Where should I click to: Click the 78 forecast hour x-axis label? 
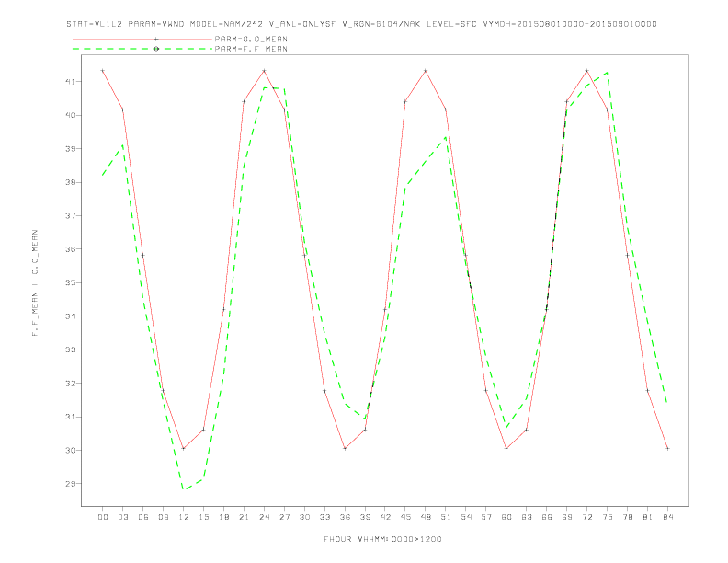coord(627,517)
